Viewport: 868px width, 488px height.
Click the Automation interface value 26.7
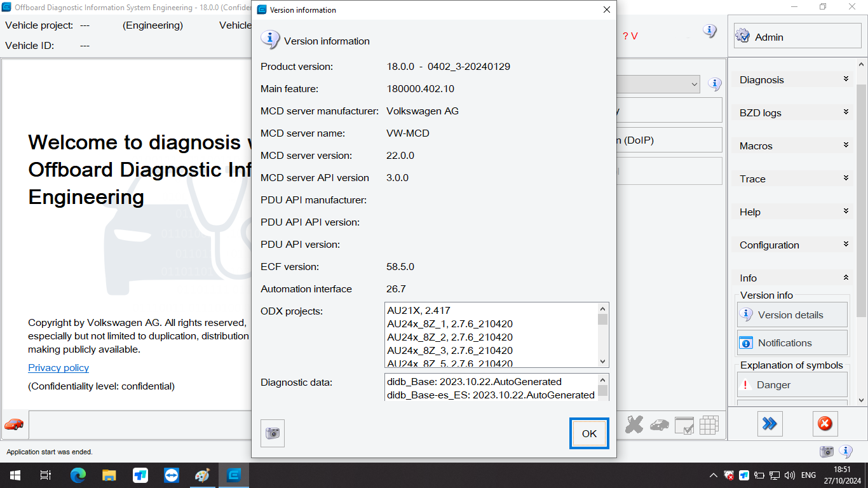[396, 288]
